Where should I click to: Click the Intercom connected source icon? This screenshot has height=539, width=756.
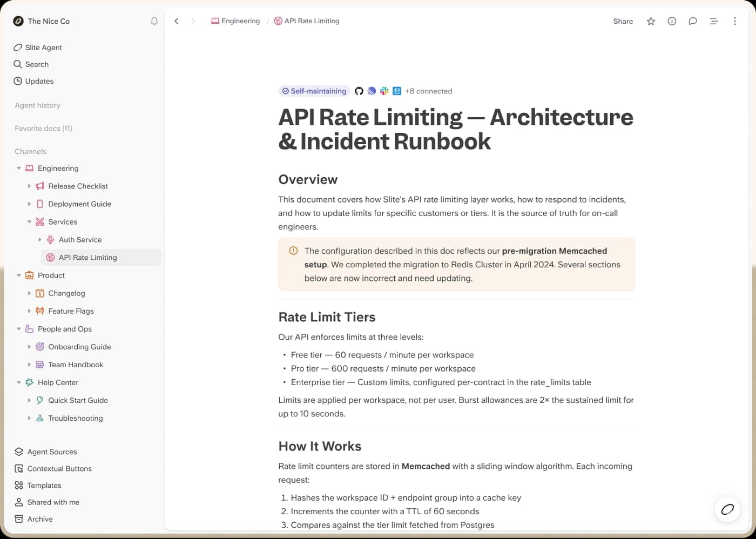coord(397,91)
